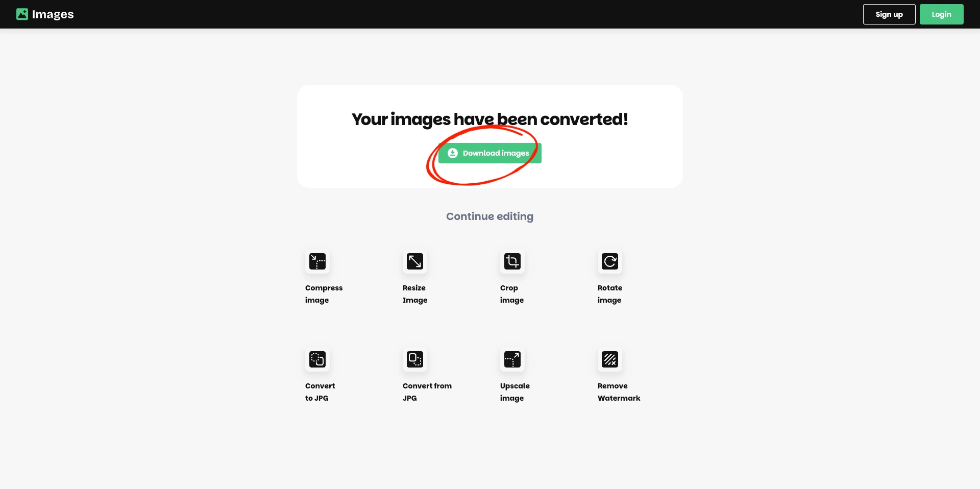The image size is (980, 489).
Task: Download the converted images
Action: point(490,153)
